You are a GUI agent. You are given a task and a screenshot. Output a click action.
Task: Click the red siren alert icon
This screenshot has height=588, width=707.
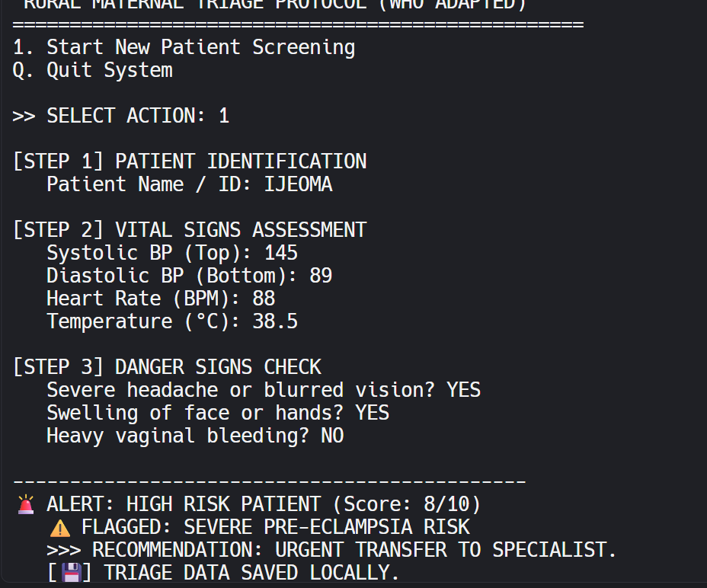click(x=26, y=504)
